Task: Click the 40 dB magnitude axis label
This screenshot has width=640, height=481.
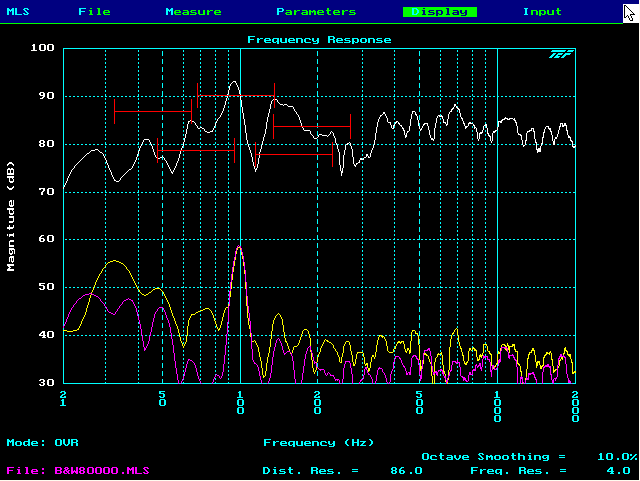Action: point(47,335)
